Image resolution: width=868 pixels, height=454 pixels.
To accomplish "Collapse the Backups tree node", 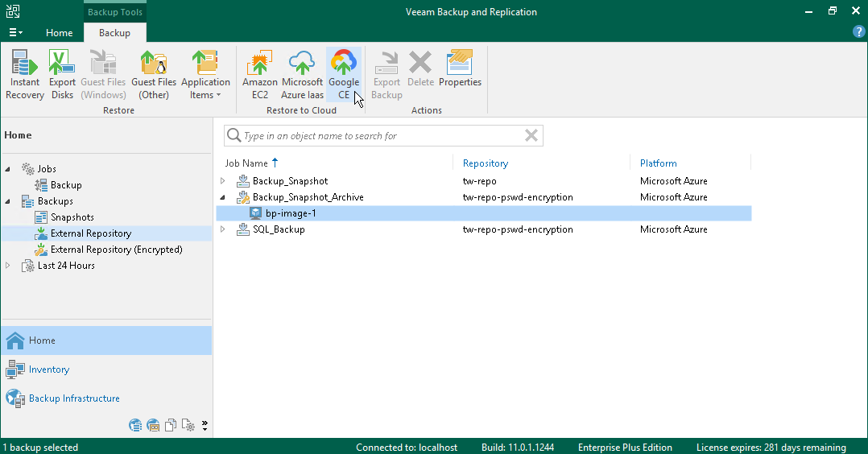I will coord(8,201).
